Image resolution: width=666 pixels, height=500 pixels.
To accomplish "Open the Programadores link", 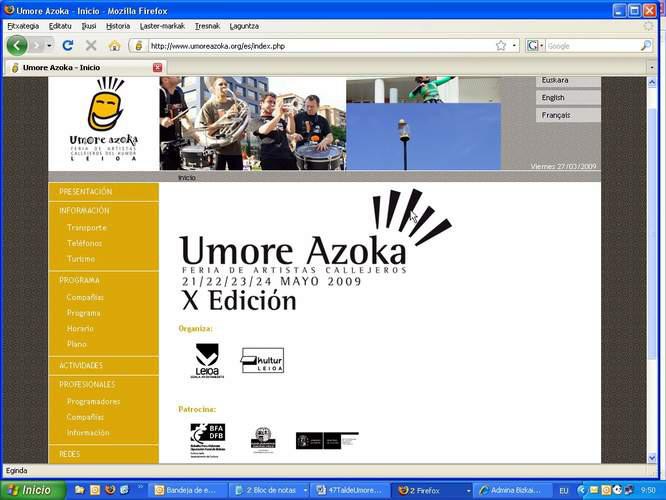I will pyautogui.click(x=93, y=401).
